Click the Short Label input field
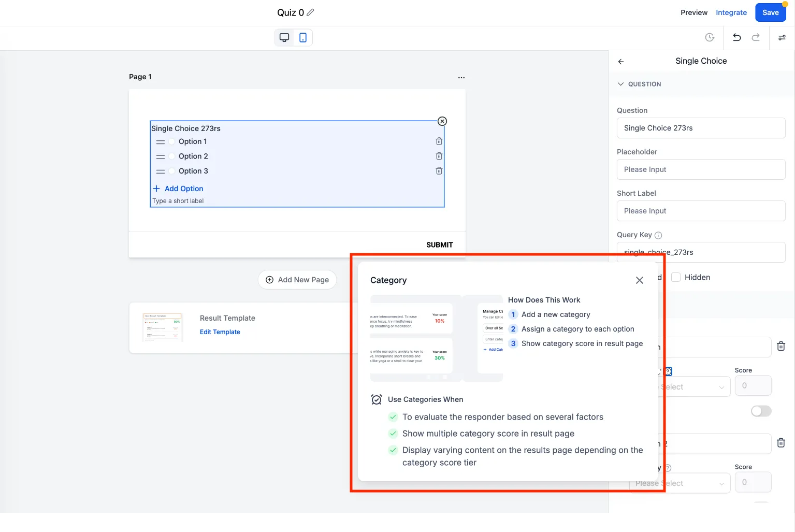795x532 pixels. pyautogui.click(x=701, y=211)
